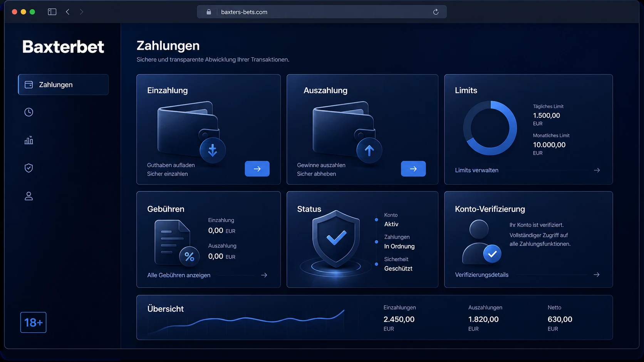Click the 10.000,00 monthly limit value
This screenshot has height=362, width=644.
(x=549, y=145)
